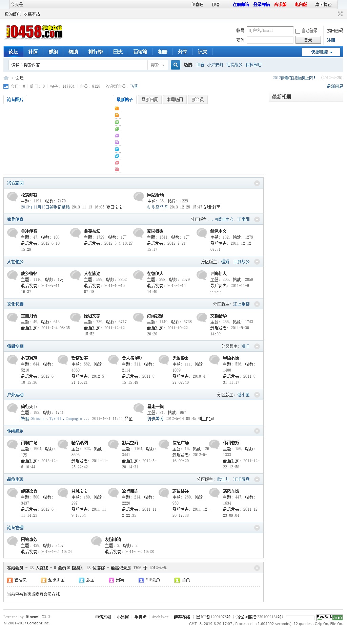Viewport: 347px width, 644px height.
Task: Enable the 自动登录 checkbox
Action: (298, 31)
